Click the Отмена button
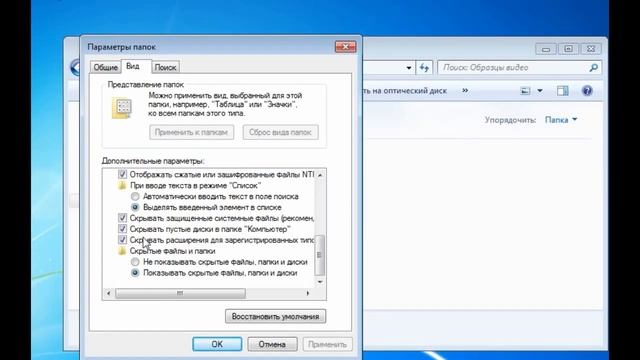640x360 pixels. tap(272, 344)
